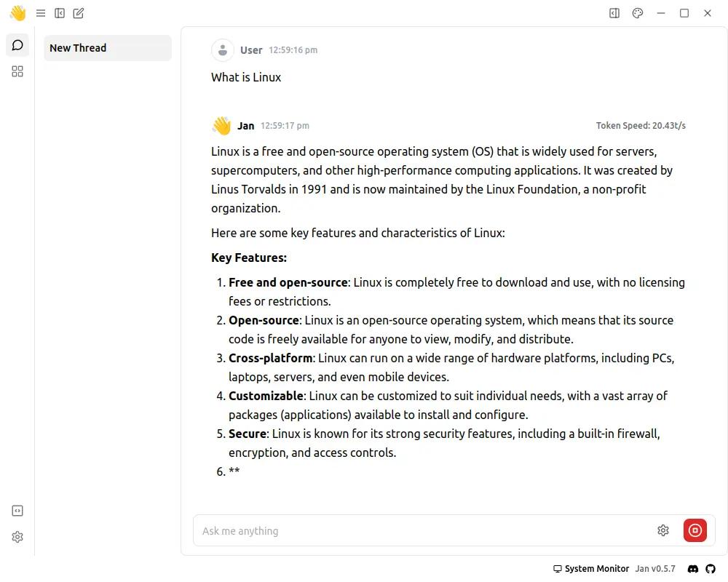Open the Threads chat view in sidebar
The image size is (728, 582).
click(x=17, y=45)
